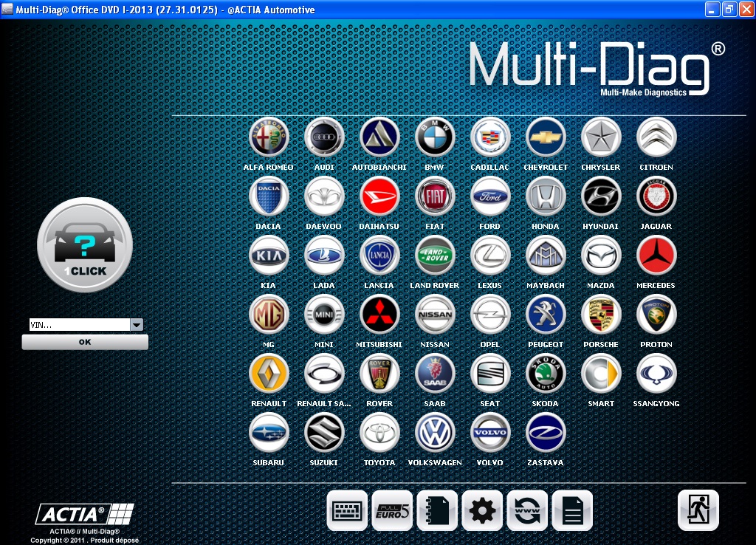This screenshot has width=756, height=545.
Task: Open the Jaguar make
Action: tap(656, 196)
